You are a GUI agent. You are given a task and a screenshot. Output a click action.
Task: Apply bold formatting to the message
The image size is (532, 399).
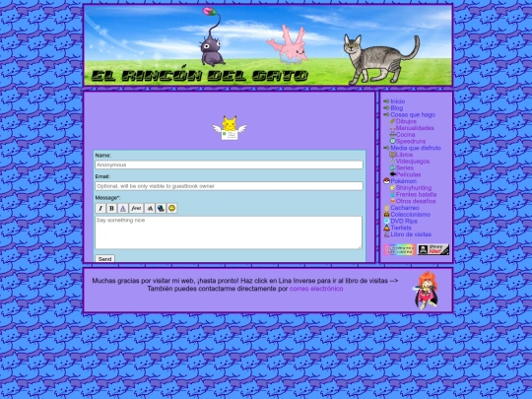111,208
